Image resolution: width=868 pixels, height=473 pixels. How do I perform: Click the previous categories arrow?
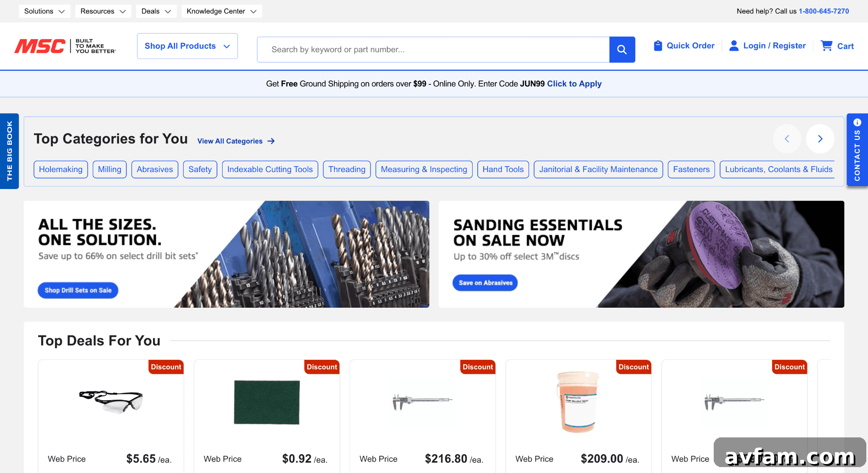[x=787, y=139]
